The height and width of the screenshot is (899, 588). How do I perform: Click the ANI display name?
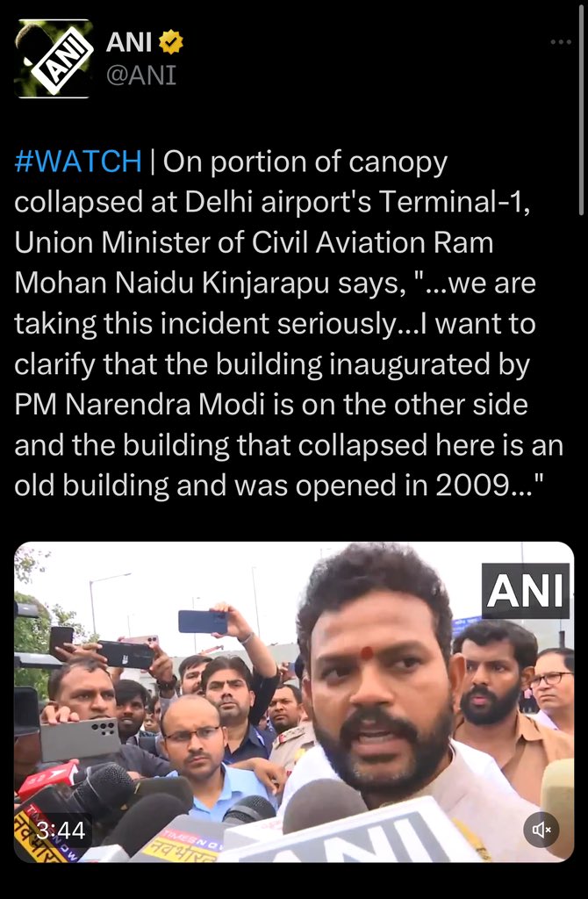129,42
